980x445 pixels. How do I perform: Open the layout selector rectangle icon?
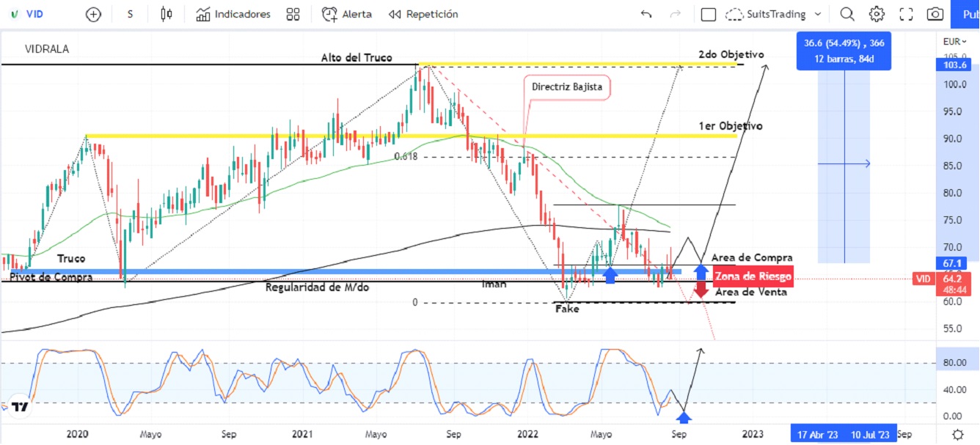point(708,14)
